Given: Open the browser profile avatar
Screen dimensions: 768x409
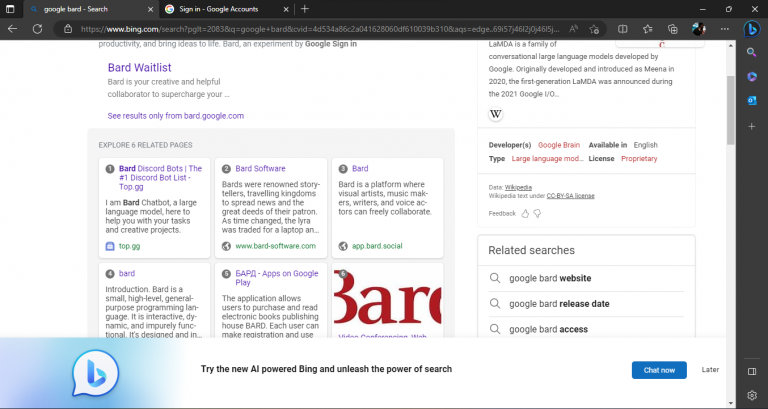Looking at the screenshot, I should tap(699, 29).
